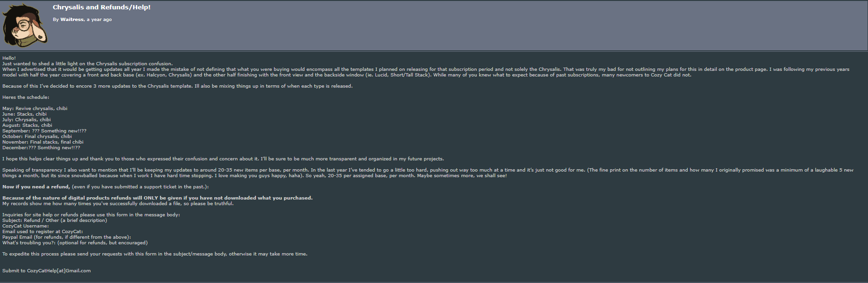Click the bold digital products refund policy sentence
Viewport: 868px width, 283px height.
coord(157,198)
